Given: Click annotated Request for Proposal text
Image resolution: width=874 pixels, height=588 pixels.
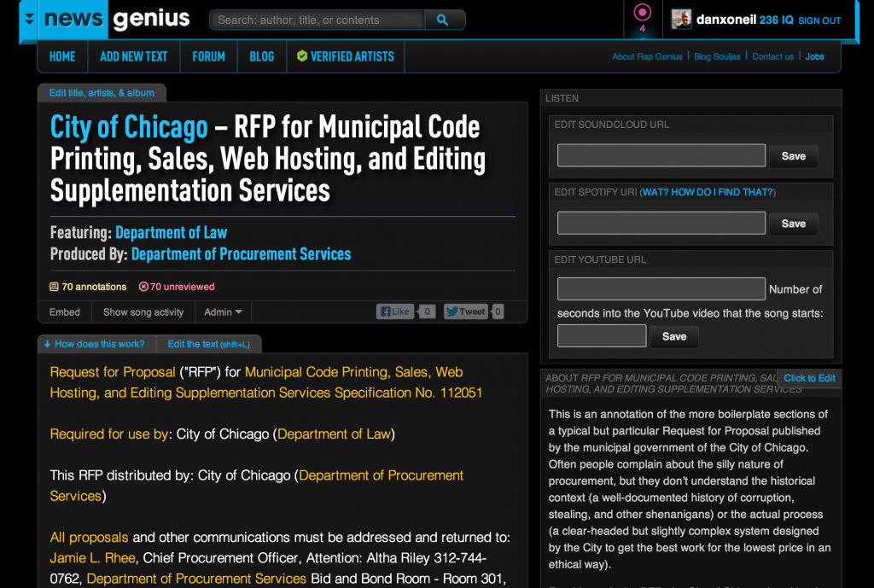Looking at the screenshot, I should [x=113, y=372].
